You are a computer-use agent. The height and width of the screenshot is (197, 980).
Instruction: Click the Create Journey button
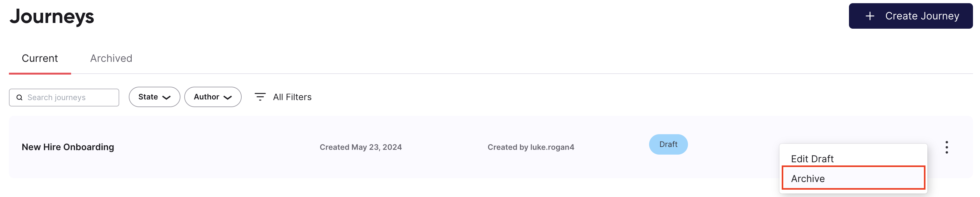tap(911, 16)
